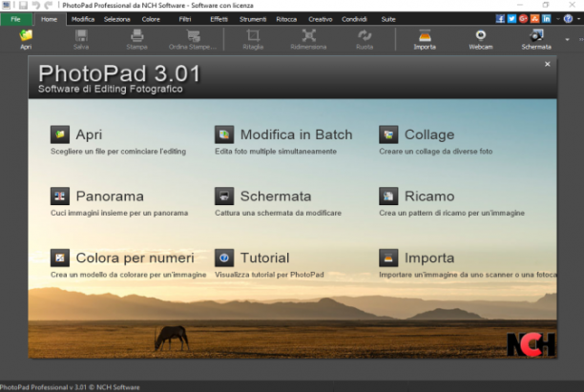Switch to the Modifica tab
584x392 pixels.
83,19
